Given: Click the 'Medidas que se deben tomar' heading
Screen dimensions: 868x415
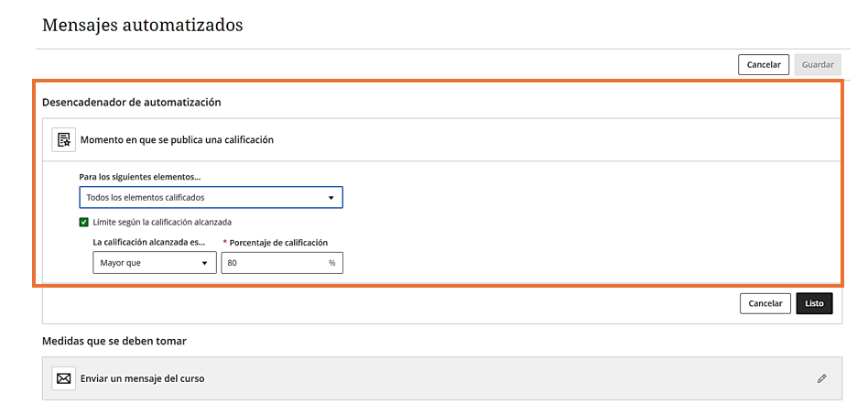Looking at the screenshot, I should [x=114, y=341].
